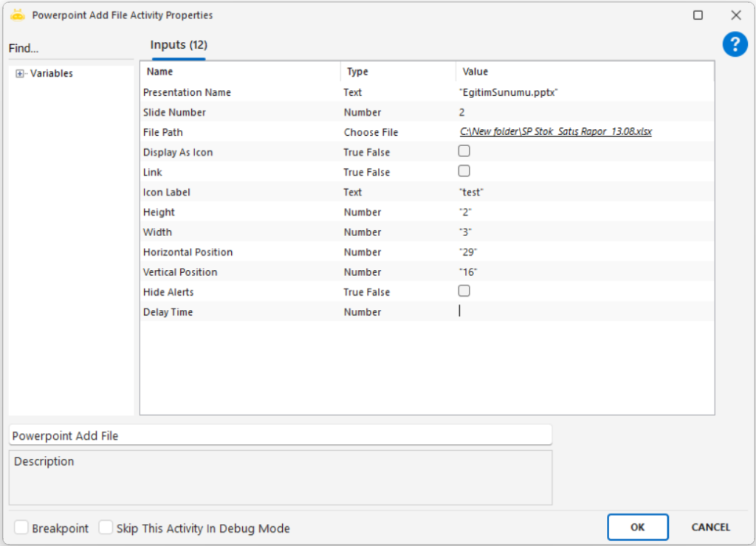The image size is (756, 546).
Task: Select the Variables tree item label
Action: pyautogui.click(x=51, y=74)
